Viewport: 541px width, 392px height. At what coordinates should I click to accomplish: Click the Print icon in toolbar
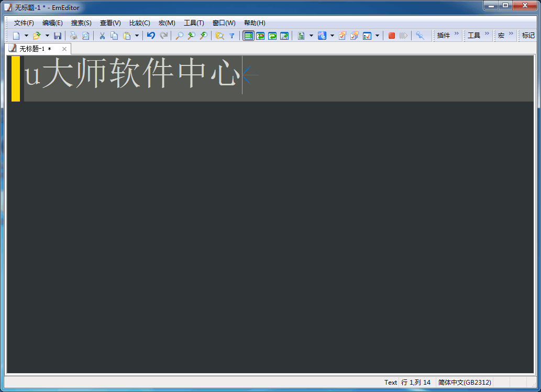click(74, 36)
